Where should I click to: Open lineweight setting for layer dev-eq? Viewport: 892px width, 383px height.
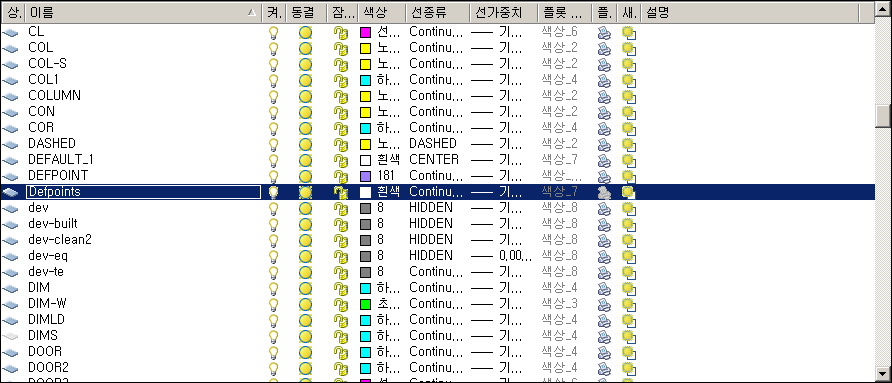[x=502, y=256]
